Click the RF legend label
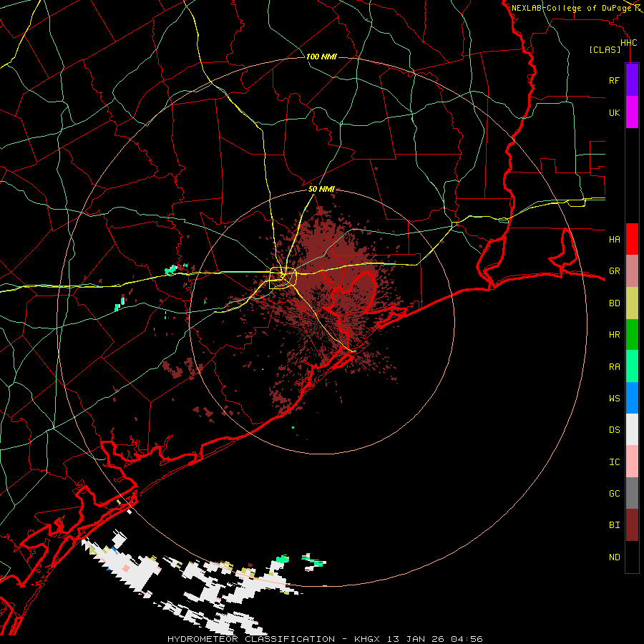 click(614, 81)
